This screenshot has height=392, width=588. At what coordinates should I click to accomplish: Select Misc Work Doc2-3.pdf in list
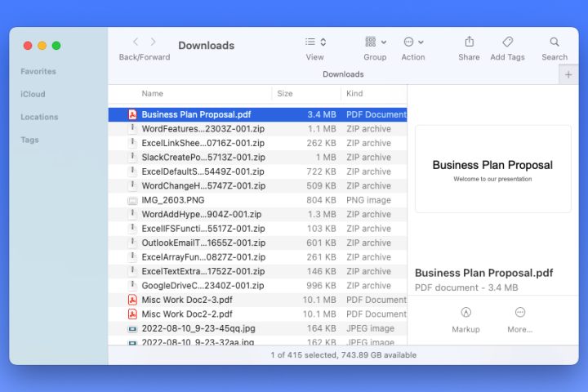click(257, 300)
